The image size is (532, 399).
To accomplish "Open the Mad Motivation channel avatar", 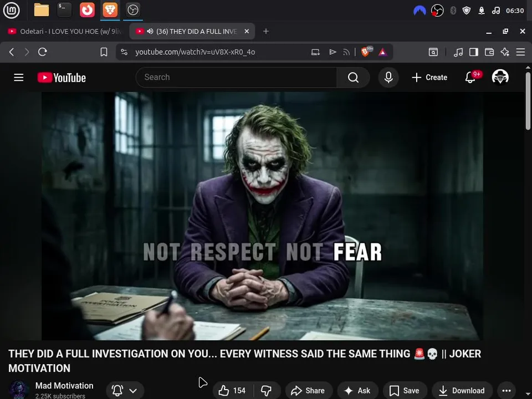I will pyautogui.click(x=19, y=390).
